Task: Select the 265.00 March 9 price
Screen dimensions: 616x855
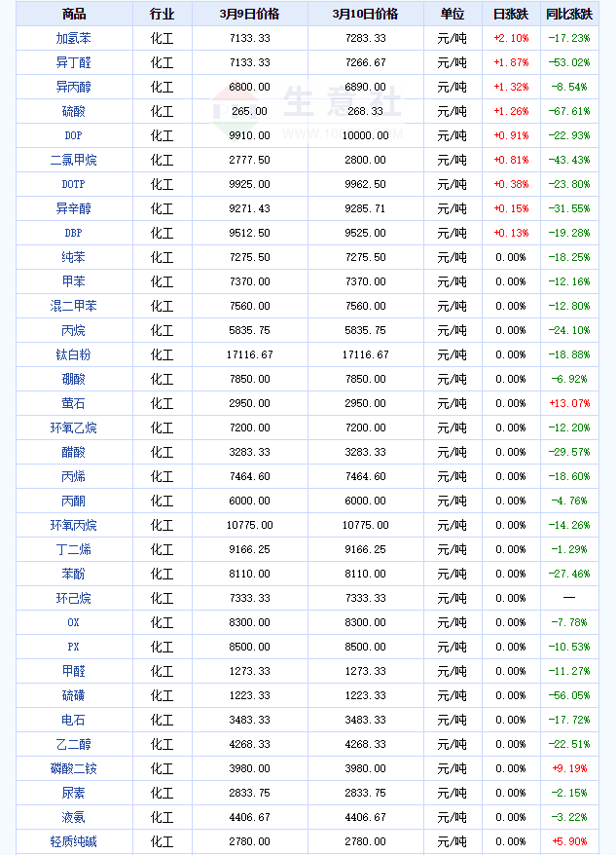Action: [x=250, y=111]
